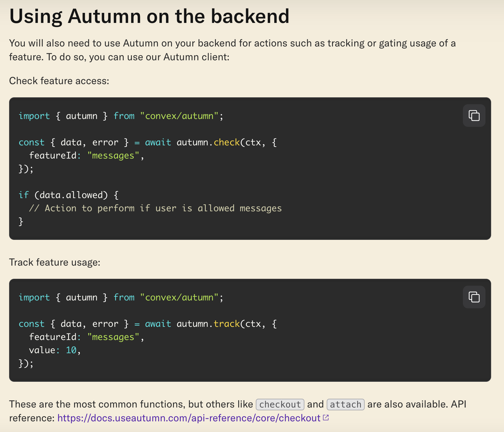Click "data.allowed" in the if statement
504x432 pixels.
71,195
